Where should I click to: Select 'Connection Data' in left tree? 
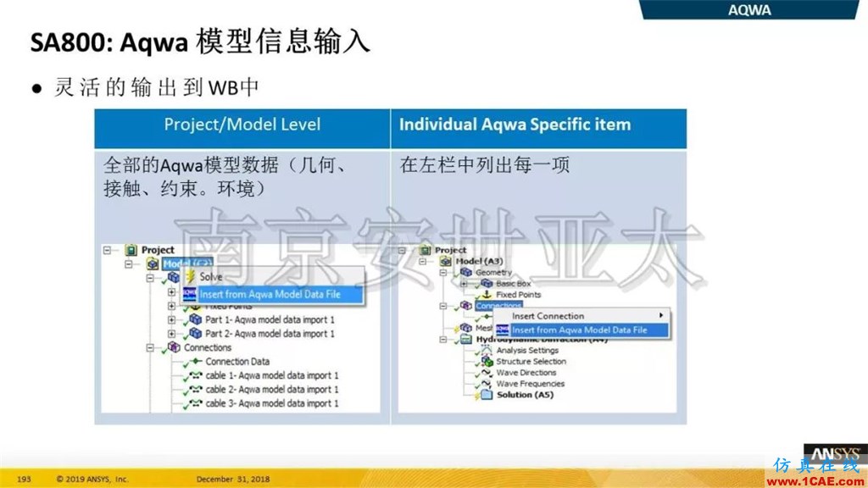pyautogui.click(x=237, y=361)
